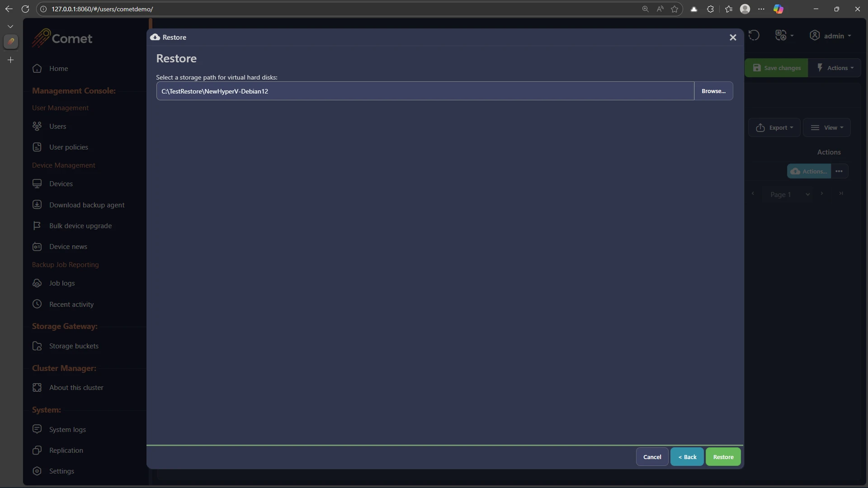Open Job logs page
Viewport: 868px width, 488px height.
(x=62, y=283)
